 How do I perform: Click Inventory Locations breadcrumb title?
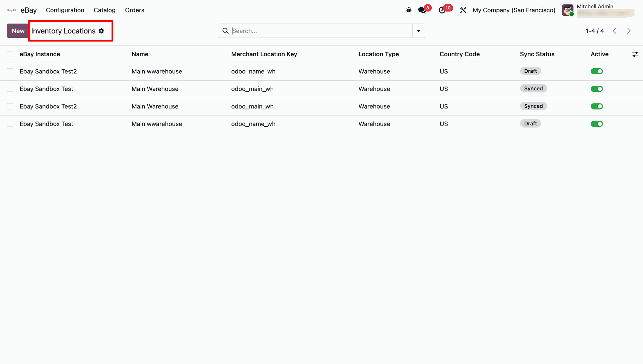tap(63, 31)
